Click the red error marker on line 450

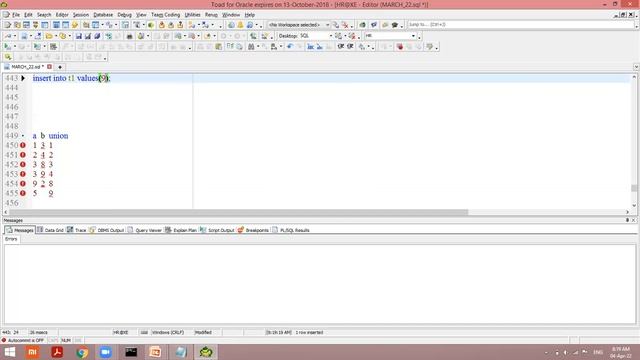point(23,145)
